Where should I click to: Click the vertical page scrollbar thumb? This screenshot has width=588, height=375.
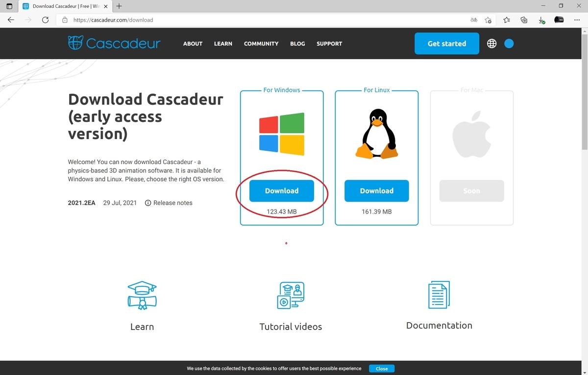tap(584, 93)
